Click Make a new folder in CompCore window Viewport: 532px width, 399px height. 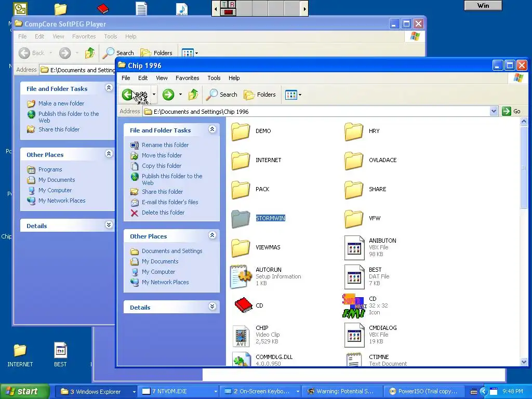[61, 103]
